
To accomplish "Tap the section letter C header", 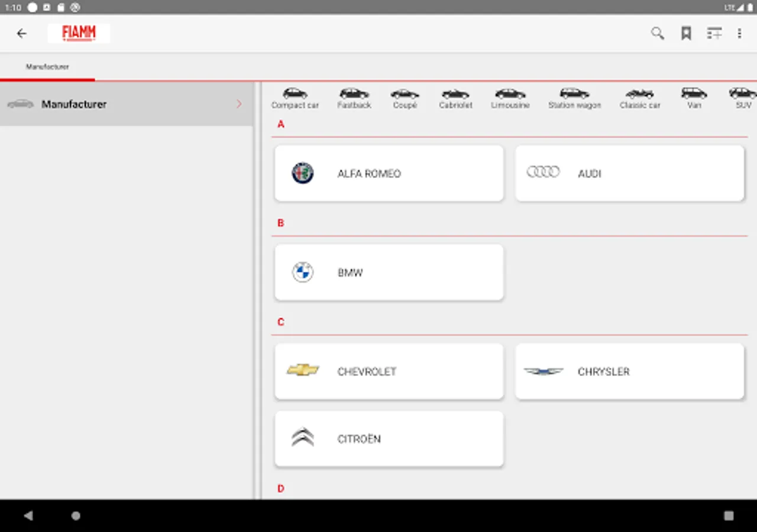I will click(x=281, y=322).
